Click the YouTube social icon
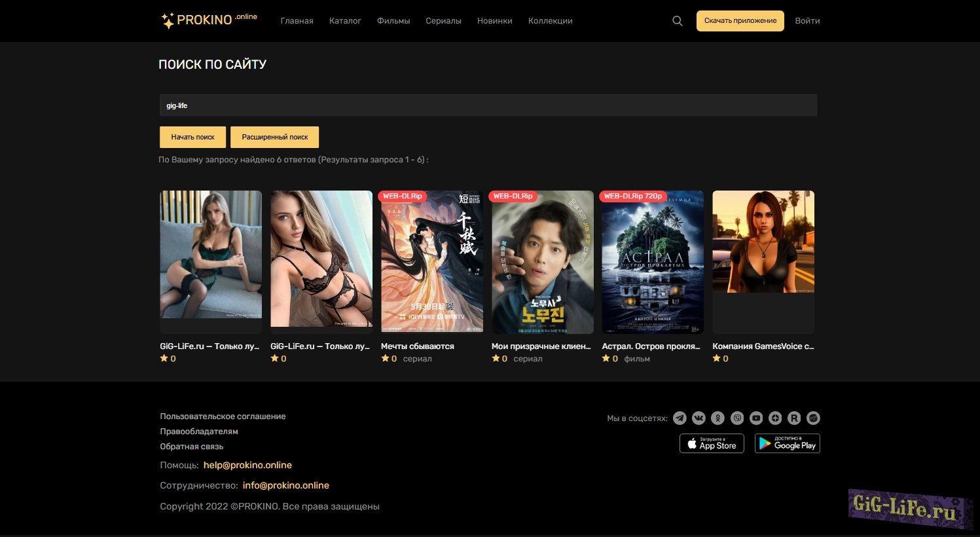 [x=756, y=418]
